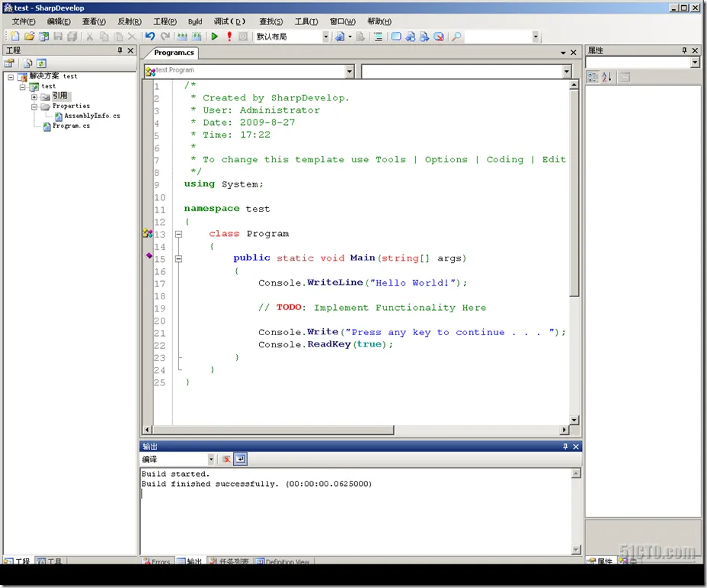The width and height of the screenshot is (707, 588).
Task: Open Program.cs from the project tree
Action: point(71,126)
